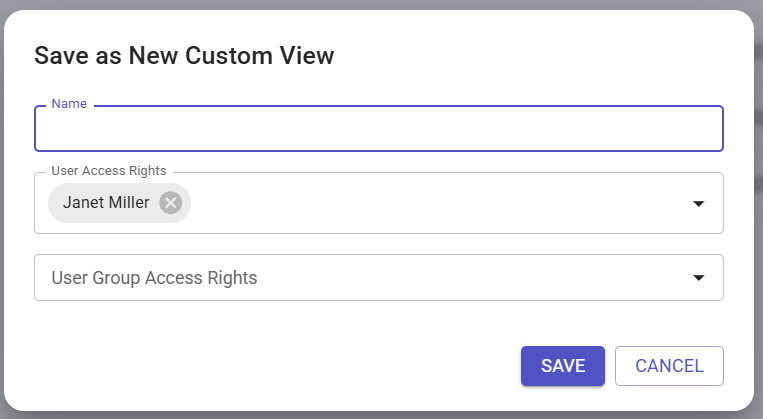Place cursor inside the blue-outlined Name box
763x419 pixels.
point(379,129)
